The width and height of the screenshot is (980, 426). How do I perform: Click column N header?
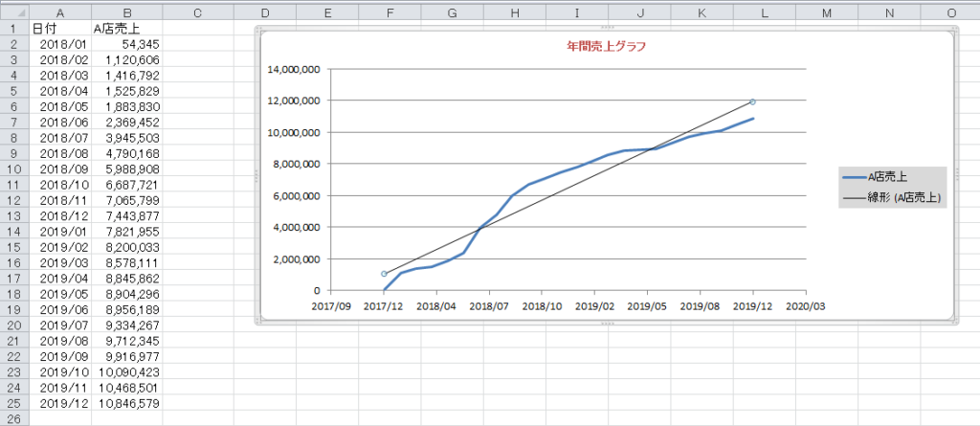coord(889,13)
